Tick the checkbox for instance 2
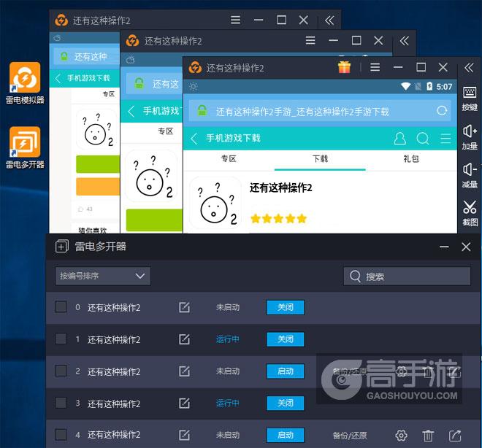 (x=61, y=371)
